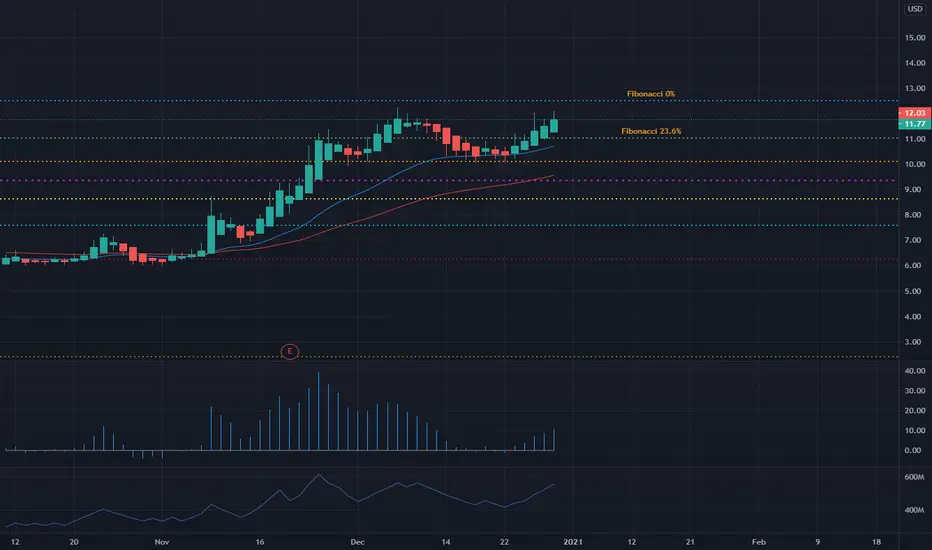This screenshot has width=932, height=550.
Task: Click the 18 date label on time axis
Action: (x=876, y=542)
